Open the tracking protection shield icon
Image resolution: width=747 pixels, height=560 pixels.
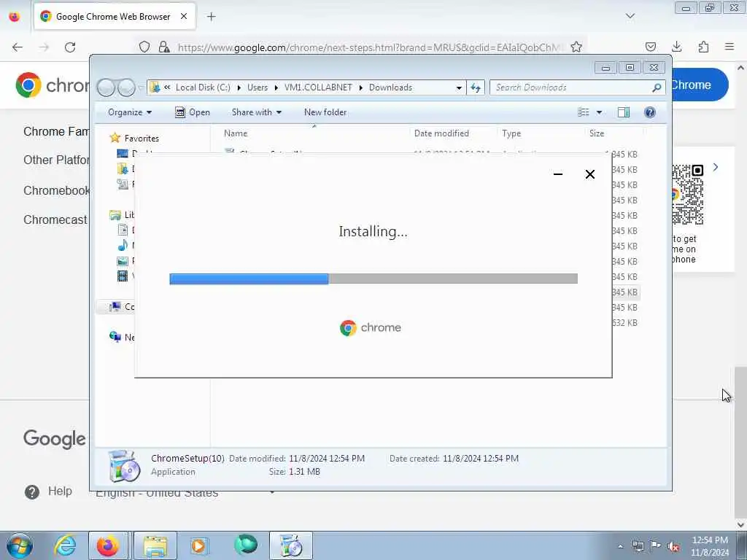tap(144, 47)
